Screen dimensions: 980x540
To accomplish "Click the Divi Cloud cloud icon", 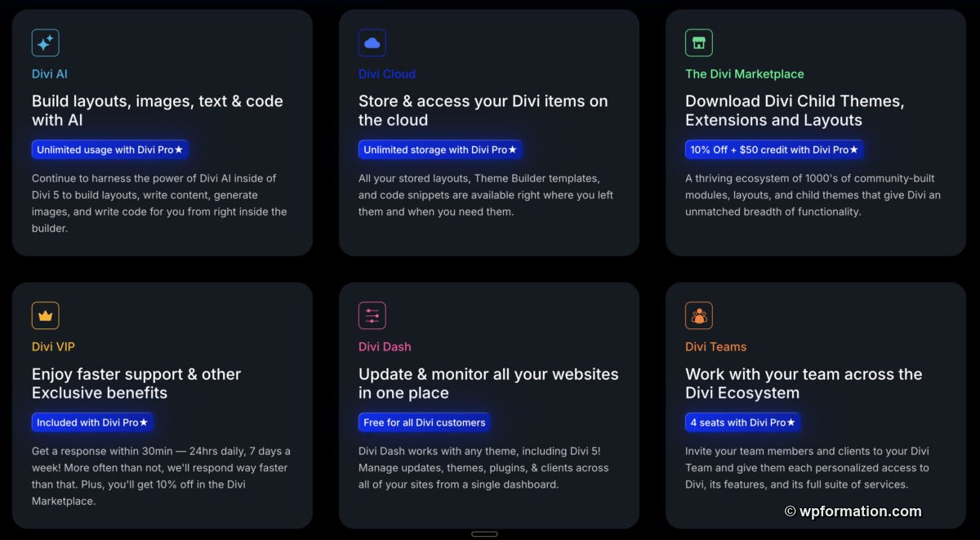I will point(372,42).
